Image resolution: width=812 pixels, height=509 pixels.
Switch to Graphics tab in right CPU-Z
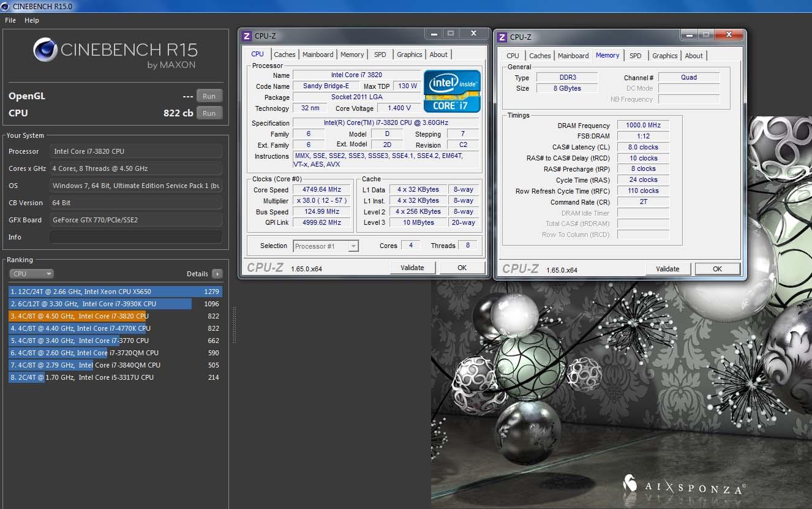point(665,56)
